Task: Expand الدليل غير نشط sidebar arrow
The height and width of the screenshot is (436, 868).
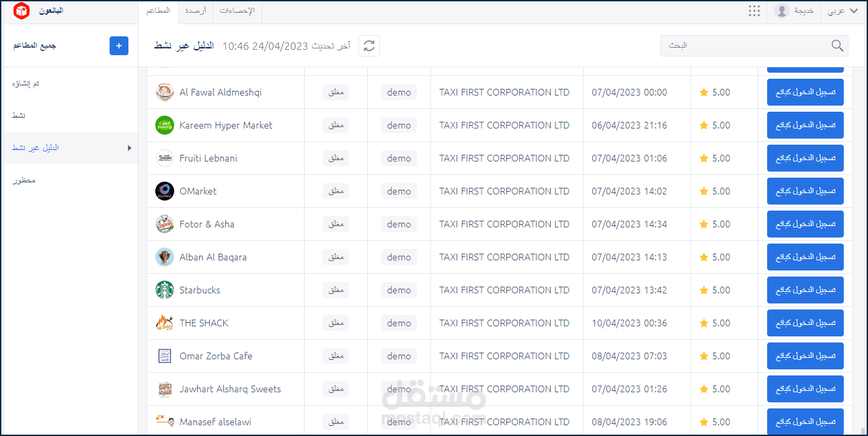Action: (x=129, y=148)
